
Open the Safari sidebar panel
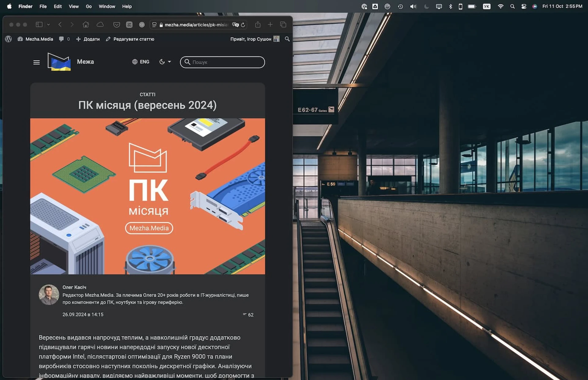[39, 24]
